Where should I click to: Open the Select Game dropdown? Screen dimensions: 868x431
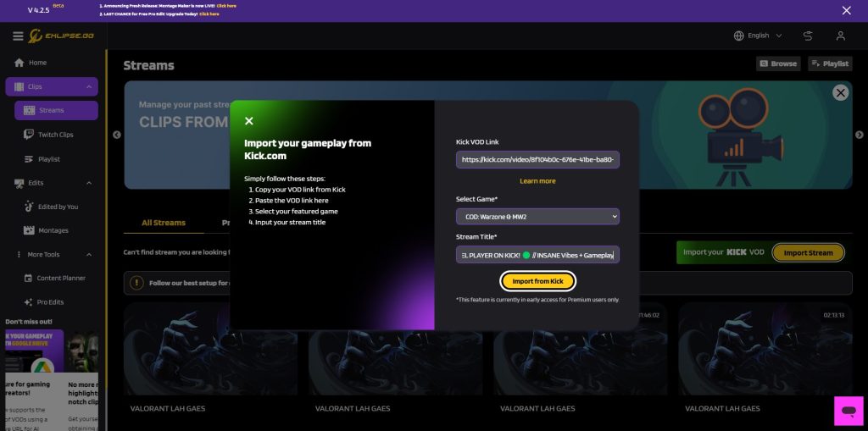(537, 216)
